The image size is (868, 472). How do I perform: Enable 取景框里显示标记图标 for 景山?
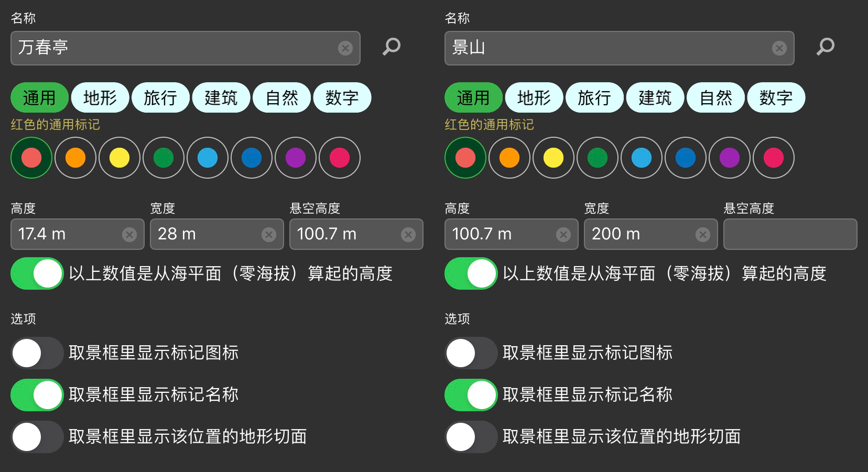471,353
